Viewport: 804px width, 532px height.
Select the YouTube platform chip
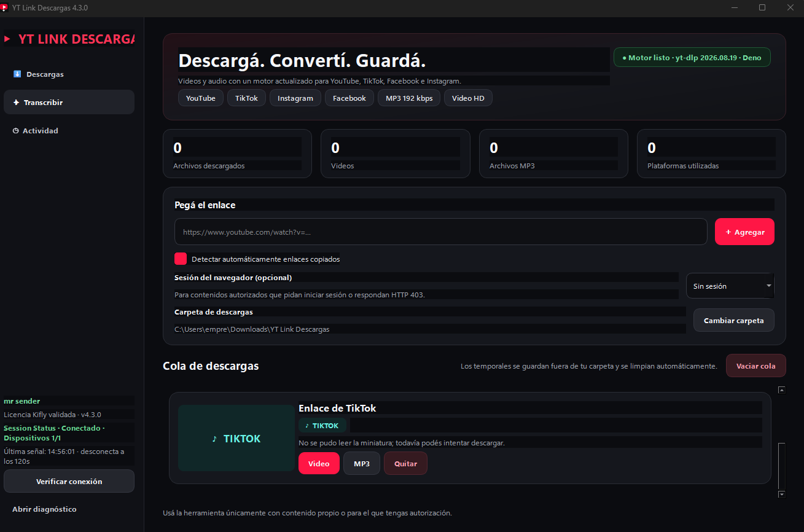[x=201, y=98]
